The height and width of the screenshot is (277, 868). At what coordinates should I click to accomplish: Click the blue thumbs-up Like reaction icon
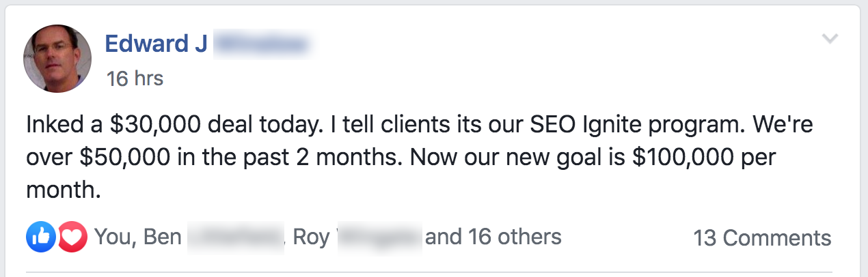pos(38,237)
